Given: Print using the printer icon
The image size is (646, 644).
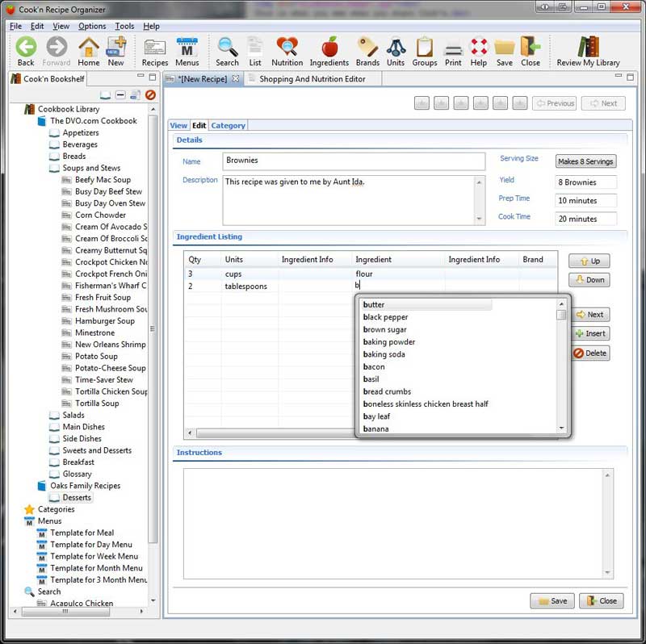Looking at the screenshot, I should pyautogui.click(x=453, y=52).
